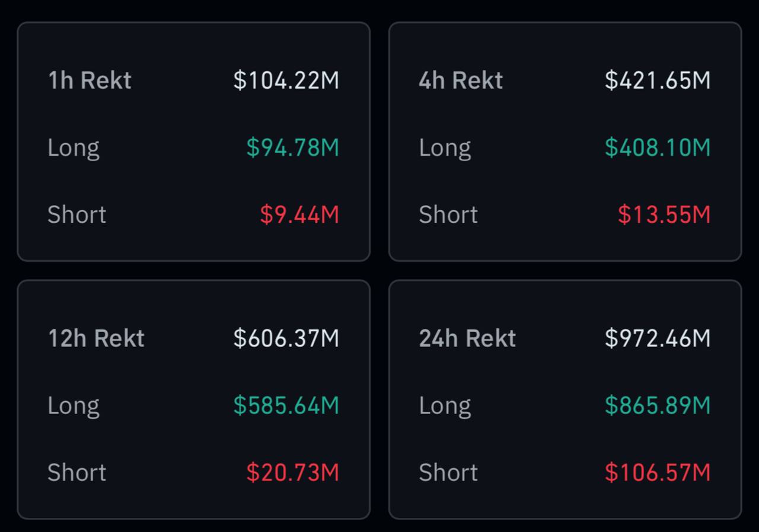Click the Long label in 1h card
This screenshot has height=532, width=759.
click(x=74, y=148)
